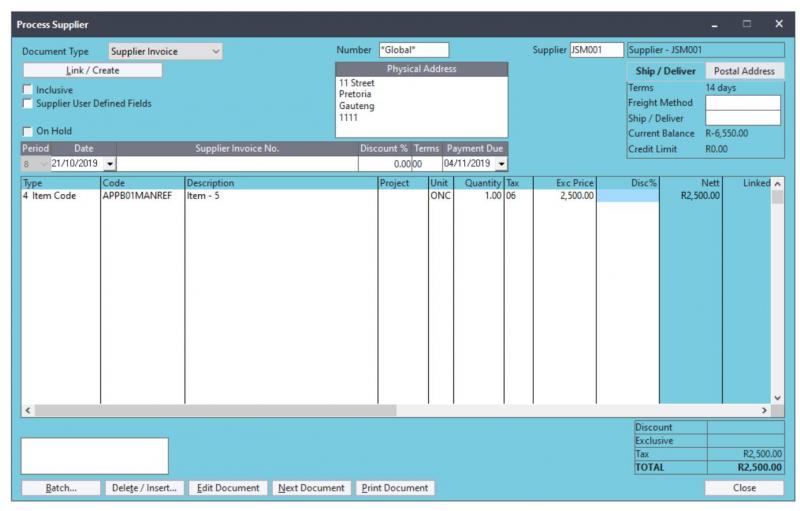Tick the Supplier User Defined Fields checkbox
Screen dimensions: 800x511
pos(28,103)
